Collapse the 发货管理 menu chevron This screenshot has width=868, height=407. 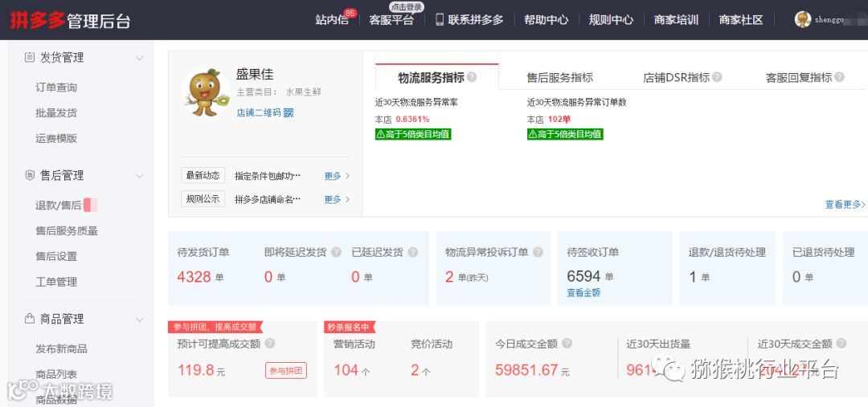click(140, 58)
